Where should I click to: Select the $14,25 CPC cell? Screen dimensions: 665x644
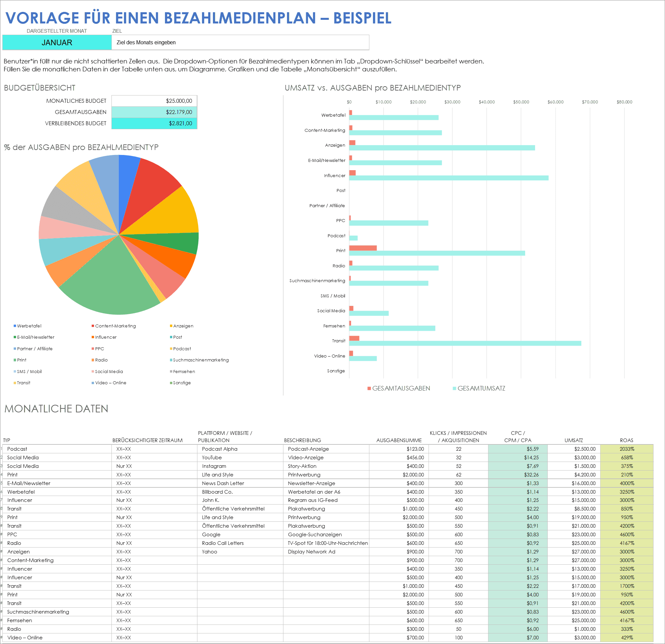tap(518, 458)
